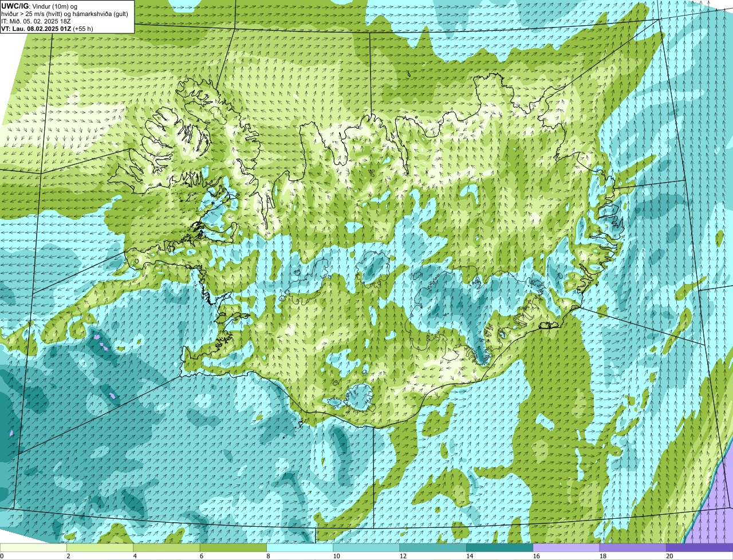Image resolution: width=733 pixels, height=560 pixels.
Task: Choose the 14–16 m/s dark teal legend swatch
Action: (x=500, y=547)
